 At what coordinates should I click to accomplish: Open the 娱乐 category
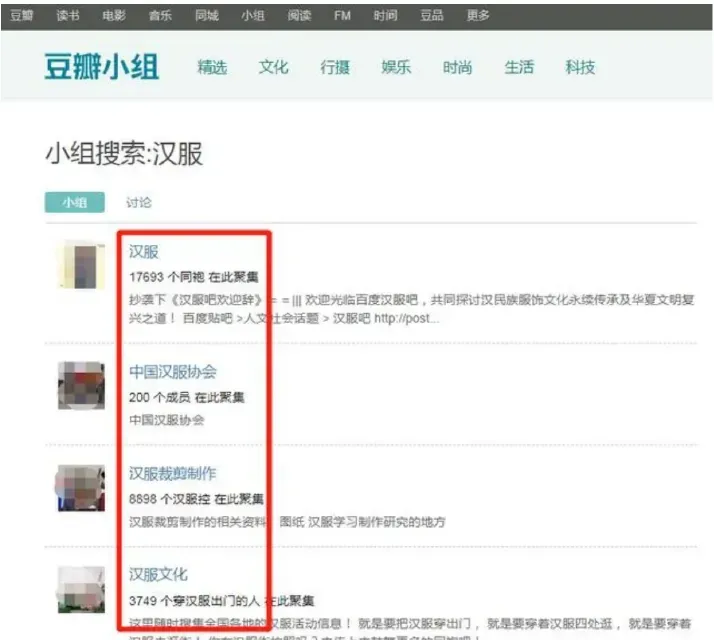(396, 67)
